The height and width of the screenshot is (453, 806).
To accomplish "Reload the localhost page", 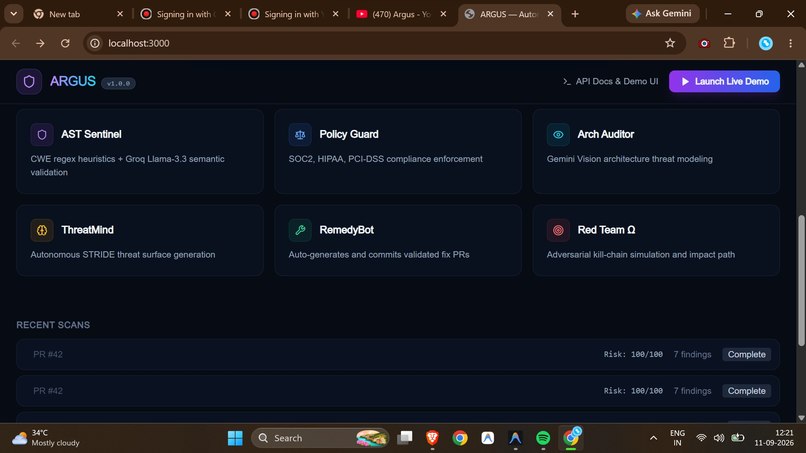I will [65, 43].
